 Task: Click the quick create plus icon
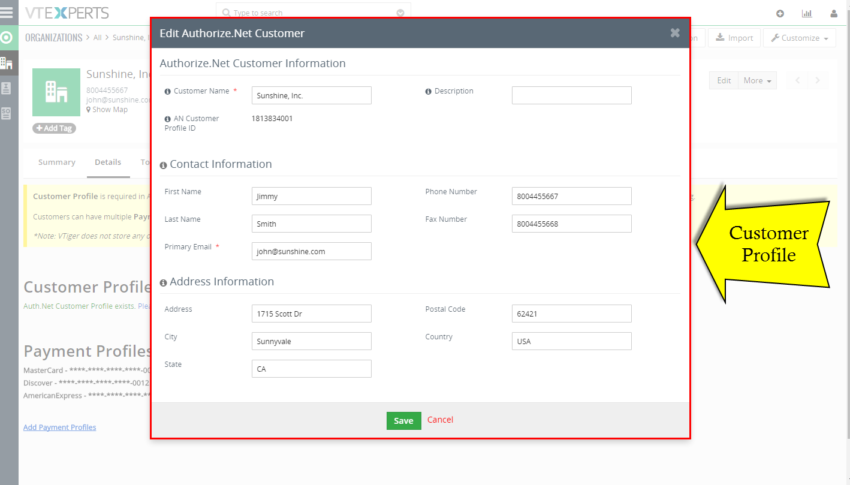(780, 14)
